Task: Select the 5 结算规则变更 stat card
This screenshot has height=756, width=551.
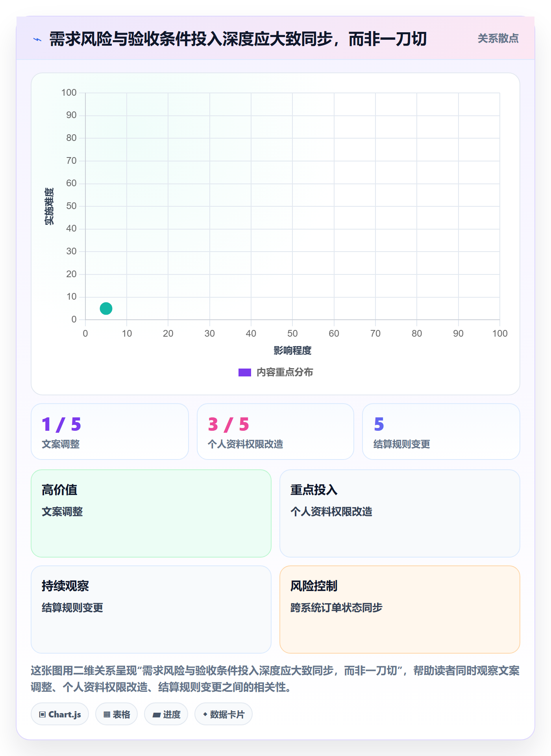Action: [x=441, y=432]
